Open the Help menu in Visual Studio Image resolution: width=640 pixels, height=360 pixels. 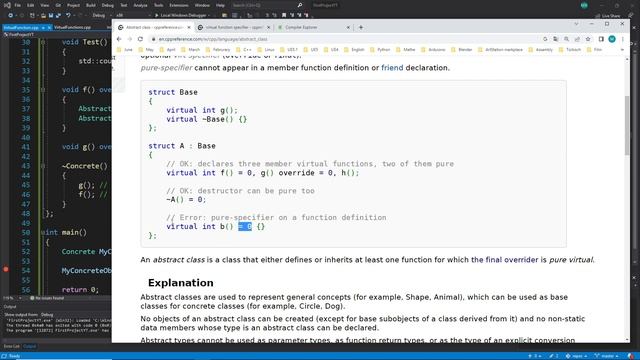(220, 5)
